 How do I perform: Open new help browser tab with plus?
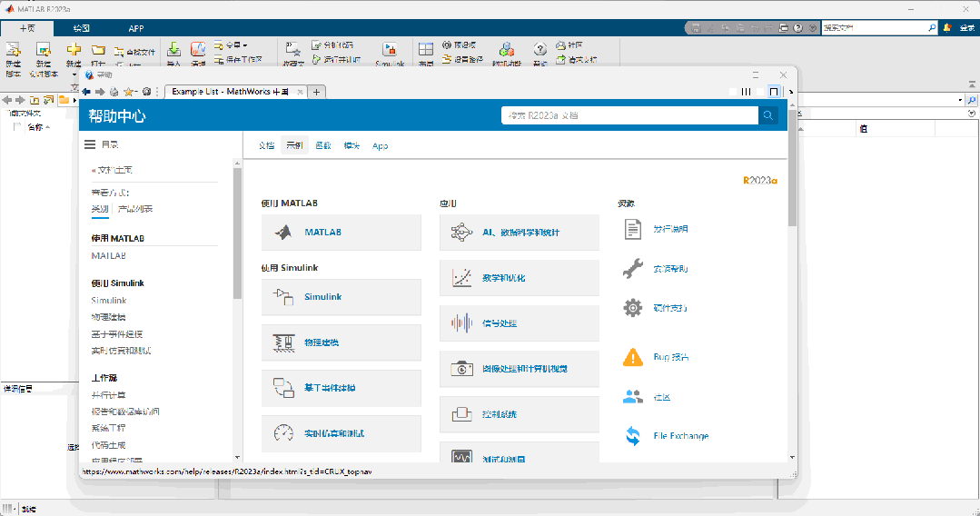pyautogui.click(x=316, y=92)
